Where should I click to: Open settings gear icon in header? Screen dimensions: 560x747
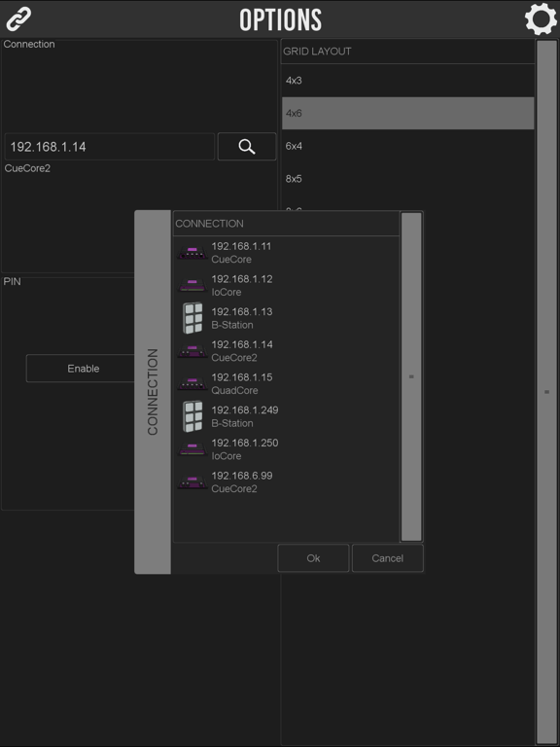541,18
